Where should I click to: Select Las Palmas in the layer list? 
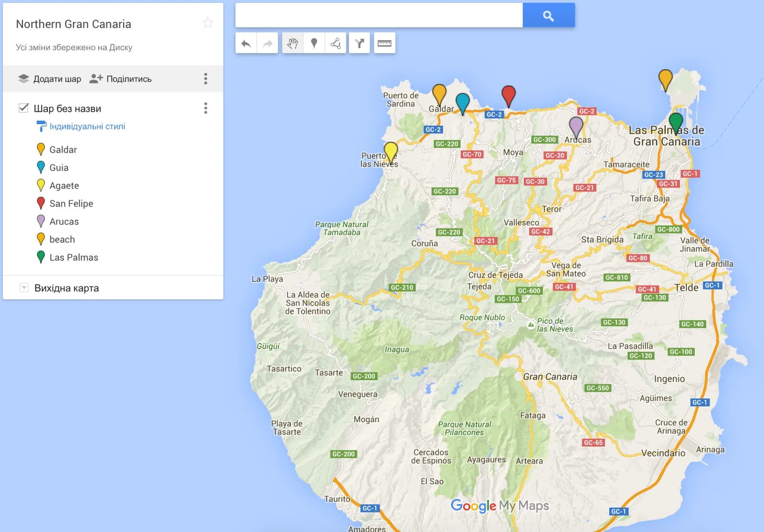[74, 257]
